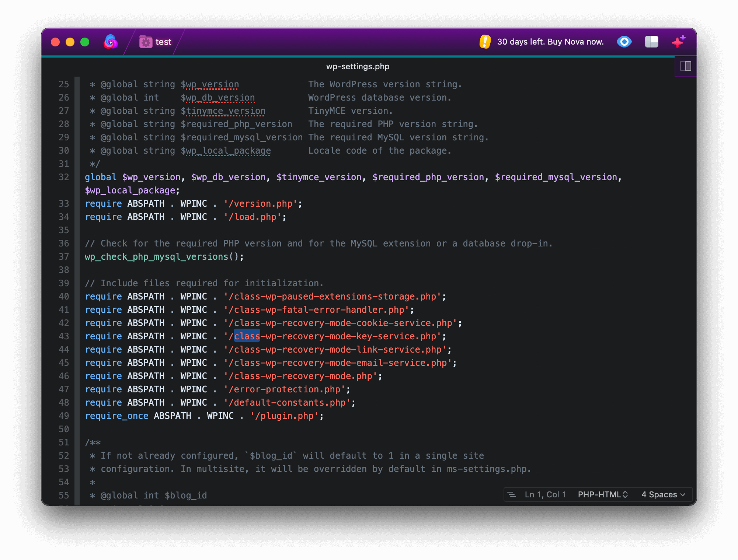Viewport: 738px width, 560px height.
Task: Toggle the preview eye icon
Action: click(624, 42)
